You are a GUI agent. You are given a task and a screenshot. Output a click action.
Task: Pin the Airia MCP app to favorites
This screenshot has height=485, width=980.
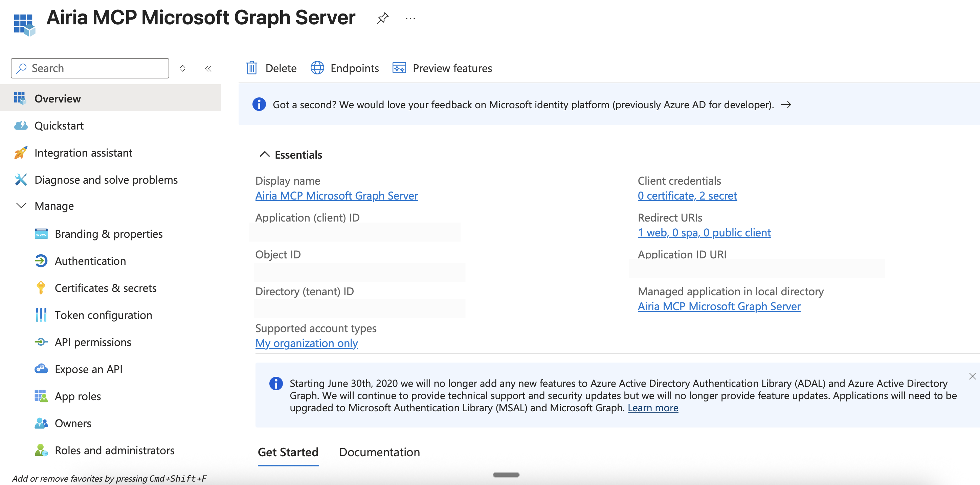[382, 18]
